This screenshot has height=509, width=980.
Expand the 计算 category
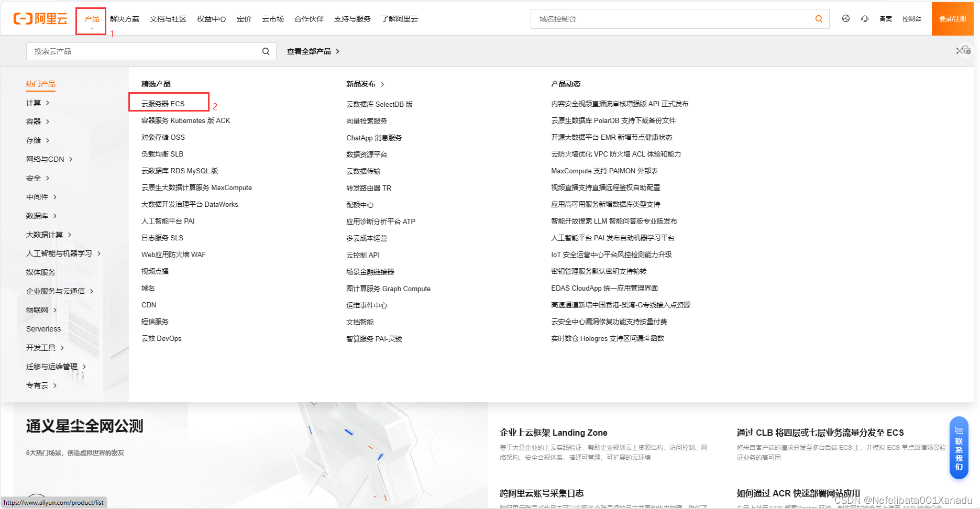pos(38,103)
